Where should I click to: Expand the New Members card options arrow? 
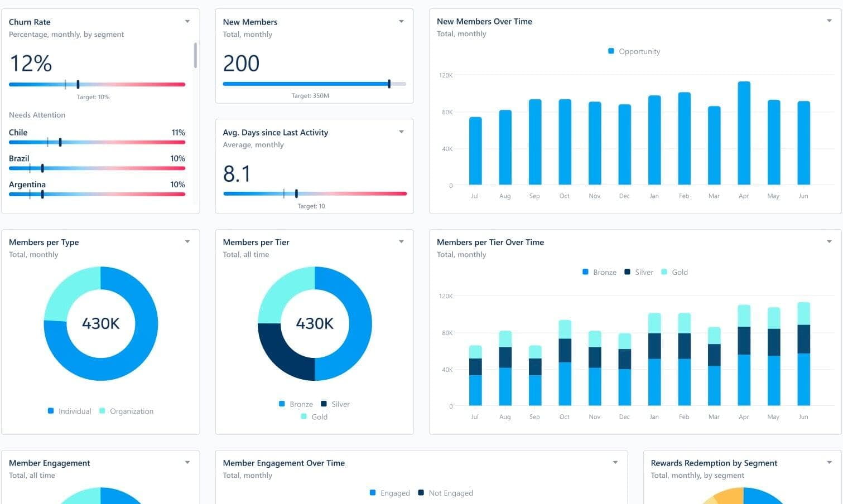click(x=401, y=22)
